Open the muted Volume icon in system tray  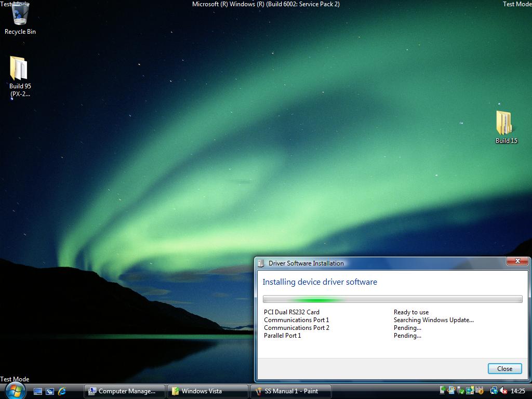[x=502, y=391]
